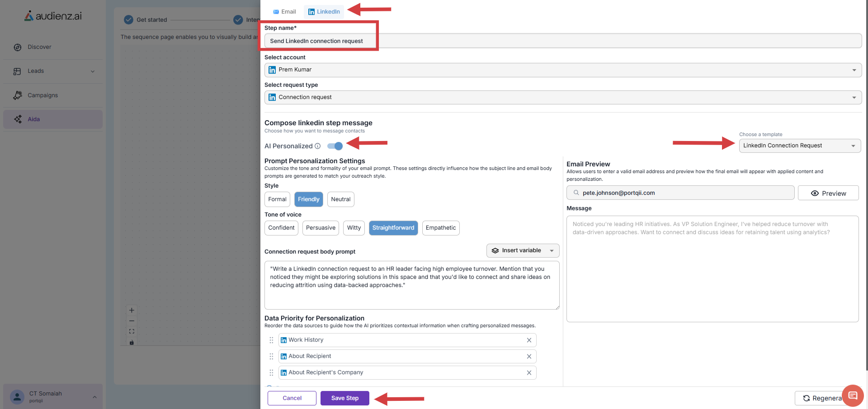Screen dimensions: 868x409
Task: Click the Message preview text box
Action: [x=712, y=269]
